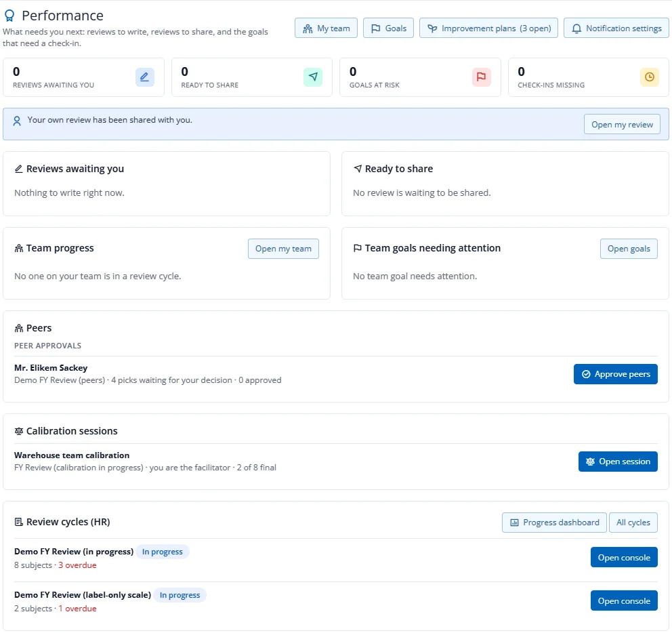Go to Goals from the top bar
The width and height of the screenshot is (672, 633).
pyautogui.click(x=388, y=28)
